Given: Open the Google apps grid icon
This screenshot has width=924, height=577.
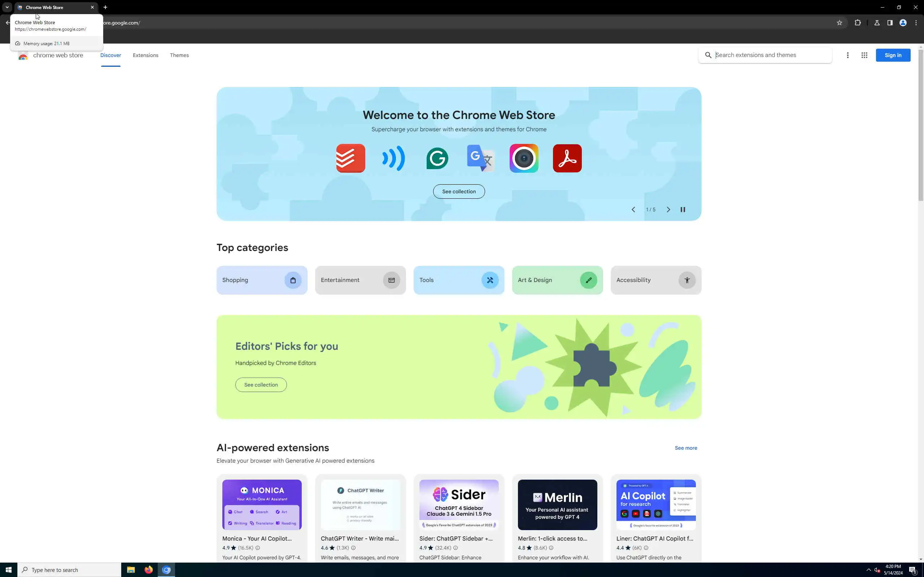Looking at the screenshot, I should click(x=864, y=55).
